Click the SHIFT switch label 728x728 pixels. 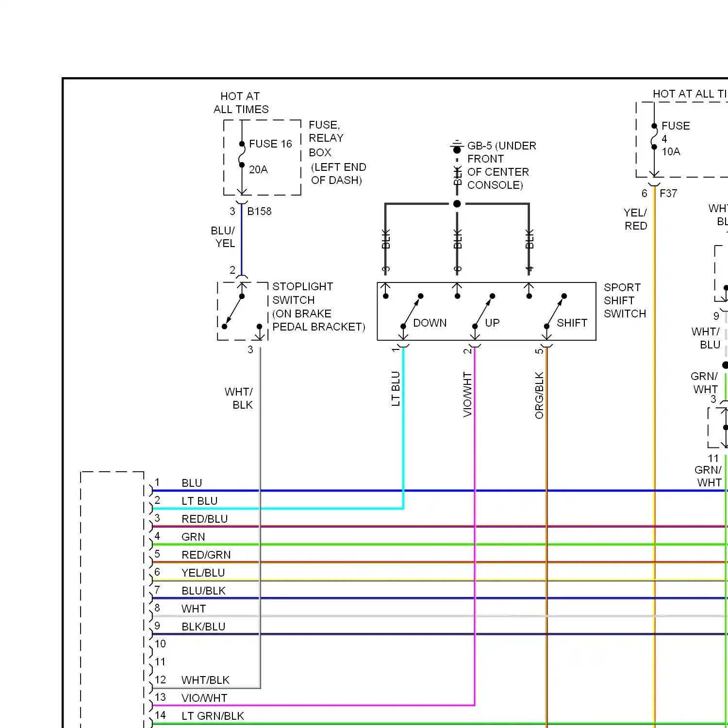(572, 323)
